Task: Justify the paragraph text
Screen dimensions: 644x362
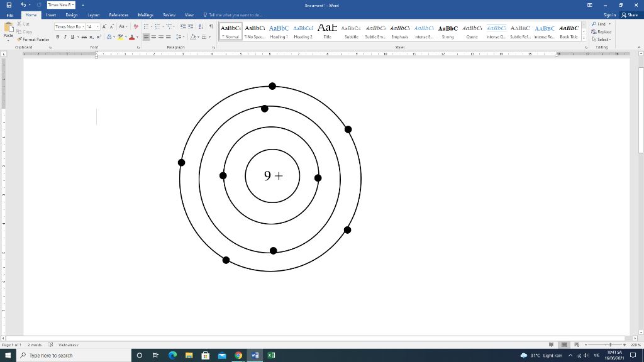Action: coord(169,37)
